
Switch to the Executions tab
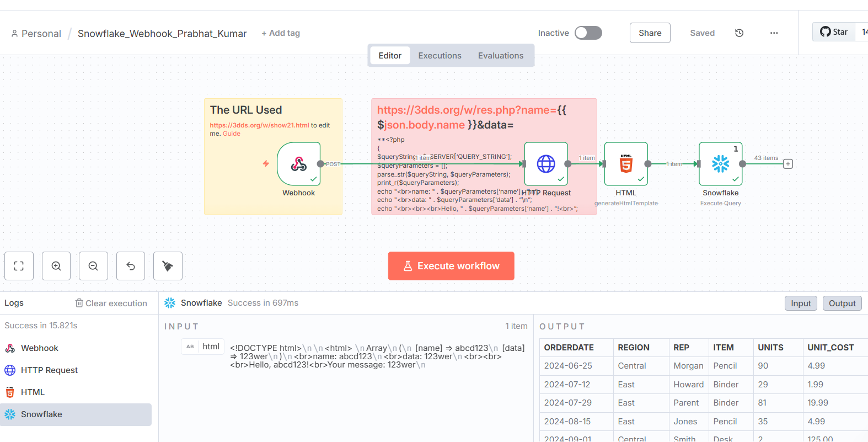pos(440,56)
